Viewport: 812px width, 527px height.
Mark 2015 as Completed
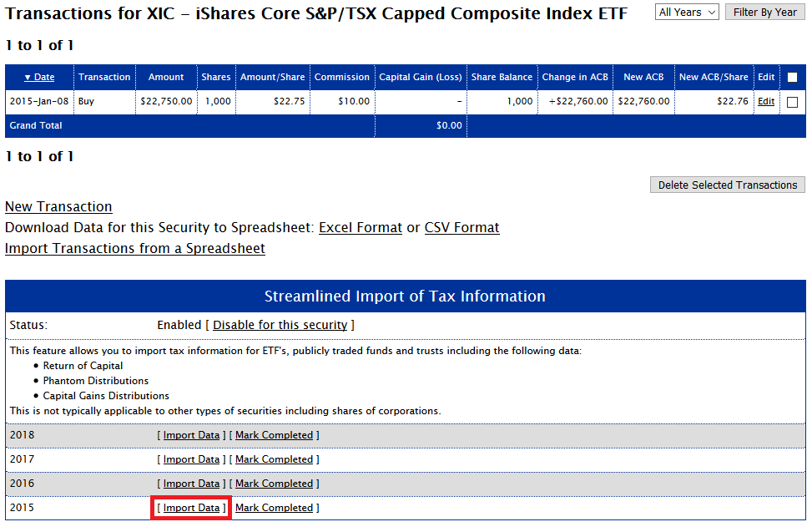(x=275, y=508)
